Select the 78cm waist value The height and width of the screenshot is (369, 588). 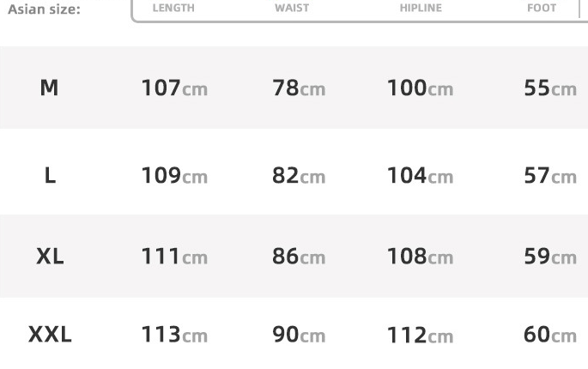299,88
